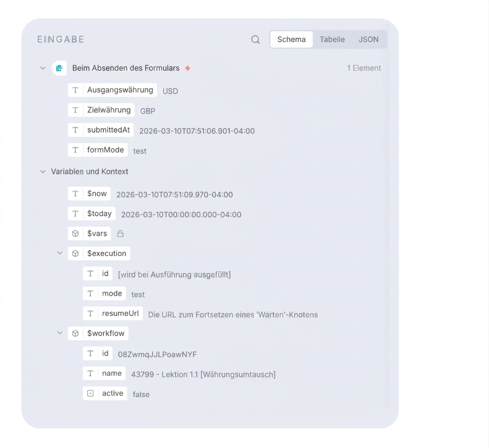This screenshot has height=448, width=489.
Task: Click the cube icon of $vars
Action: (x=75, y=233)
